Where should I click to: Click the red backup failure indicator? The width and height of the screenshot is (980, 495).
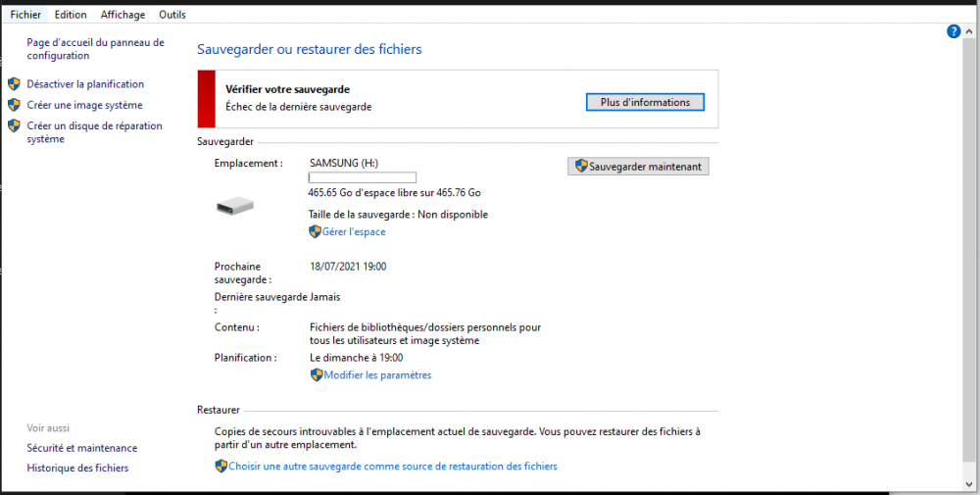[x=206, y=99]
